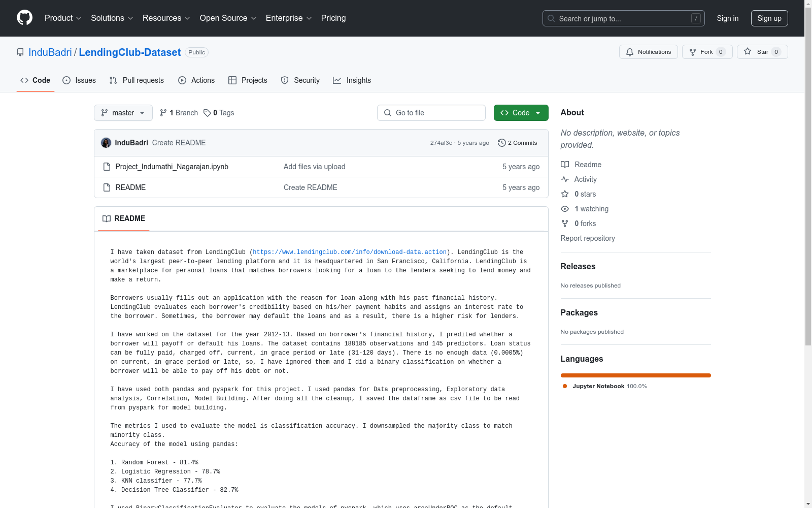Open the green Code dropdown button
Image resolution: width=812 pixels, height=508 pixels.
pyautogui.click(x=521, y=113)
